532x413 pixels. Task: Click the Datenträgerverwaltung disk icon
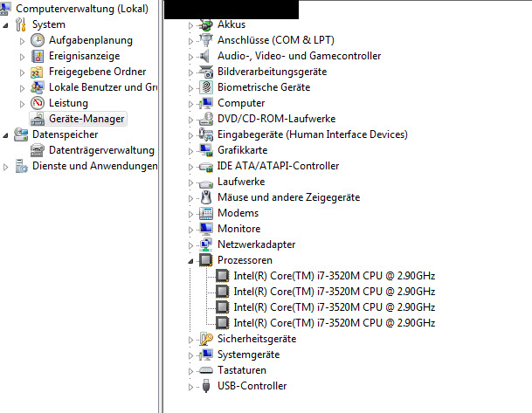pos(38,150)
